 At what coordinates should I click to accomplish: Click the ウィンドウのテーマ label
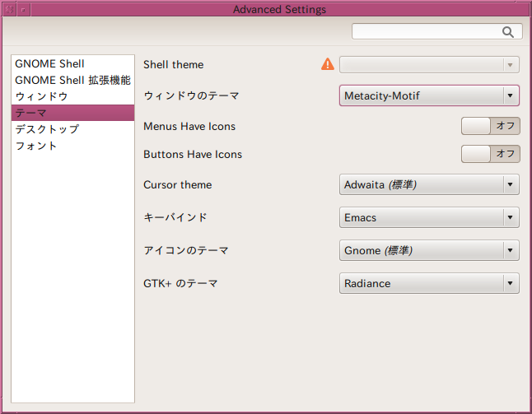pyautogui.click(x=191, y=95)
